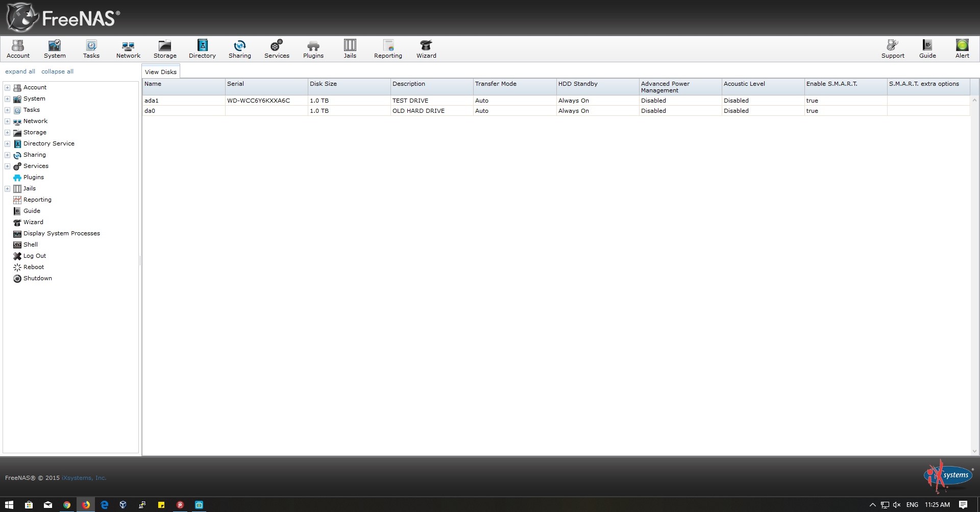Image resolution: width=980 pixels, height=512 pixels.
Task: Open the Account toolbar icon
Action: 18,49
